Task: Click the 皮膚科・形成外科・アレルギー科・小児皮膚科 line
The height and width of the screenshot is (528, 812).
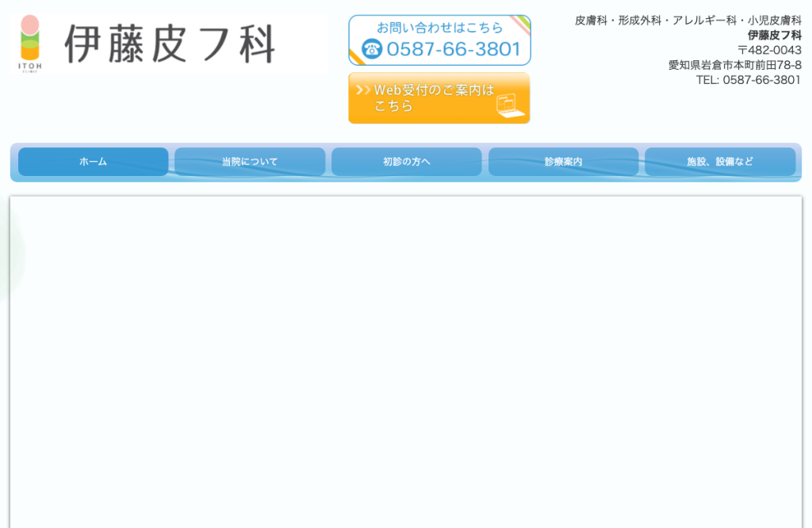Action: pyautogui.click(x=688, y=20)
